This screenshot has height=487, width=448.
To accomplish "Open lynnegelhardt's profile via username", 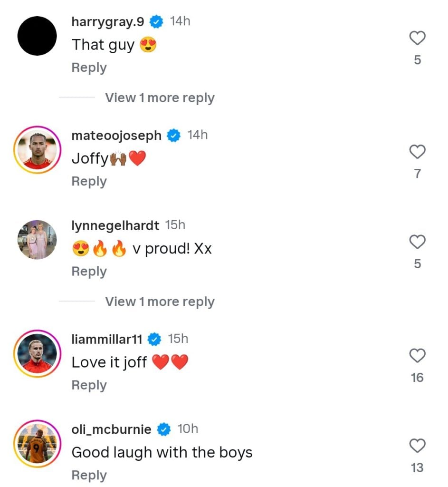I will pos(115,225).
